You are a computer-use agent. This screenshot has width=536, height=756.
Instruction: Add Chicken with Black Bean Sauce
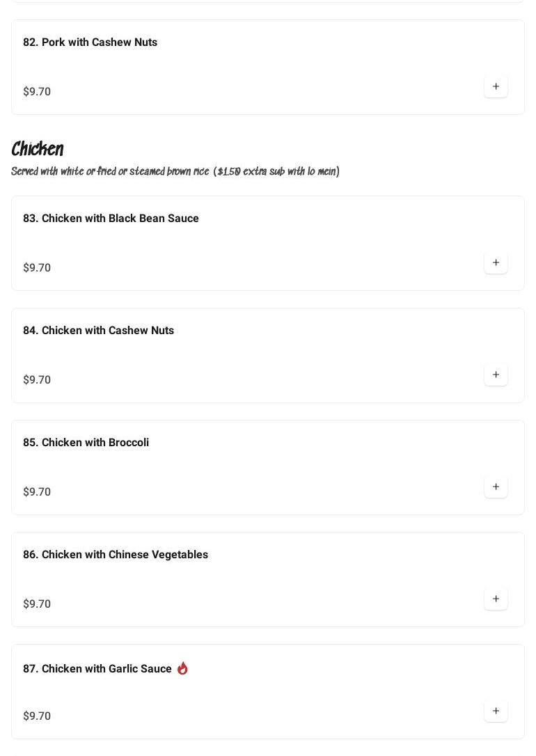(x=496, y=262)
